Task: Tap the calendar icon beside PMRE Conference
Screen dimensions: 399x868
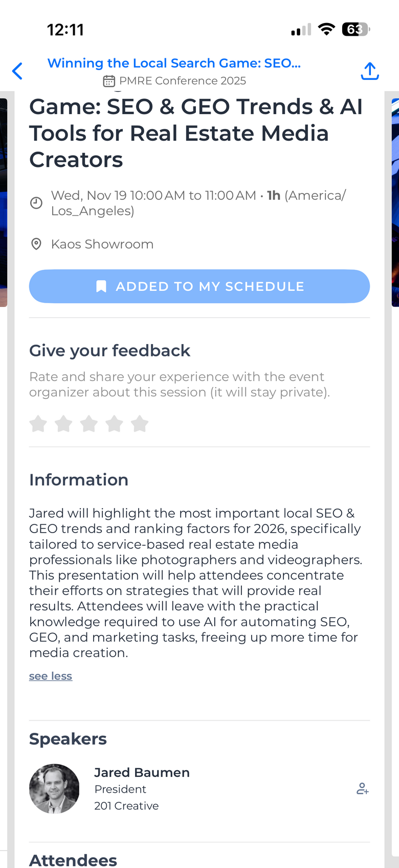Action: (x=109, y=81)
